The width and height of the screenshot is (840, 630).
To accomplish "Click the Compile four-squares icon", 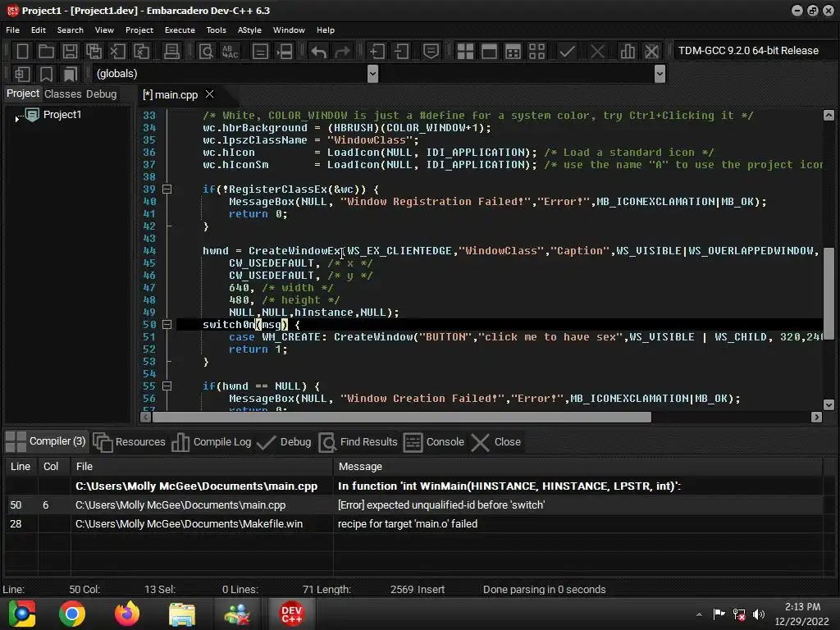I will pos(465,52).
